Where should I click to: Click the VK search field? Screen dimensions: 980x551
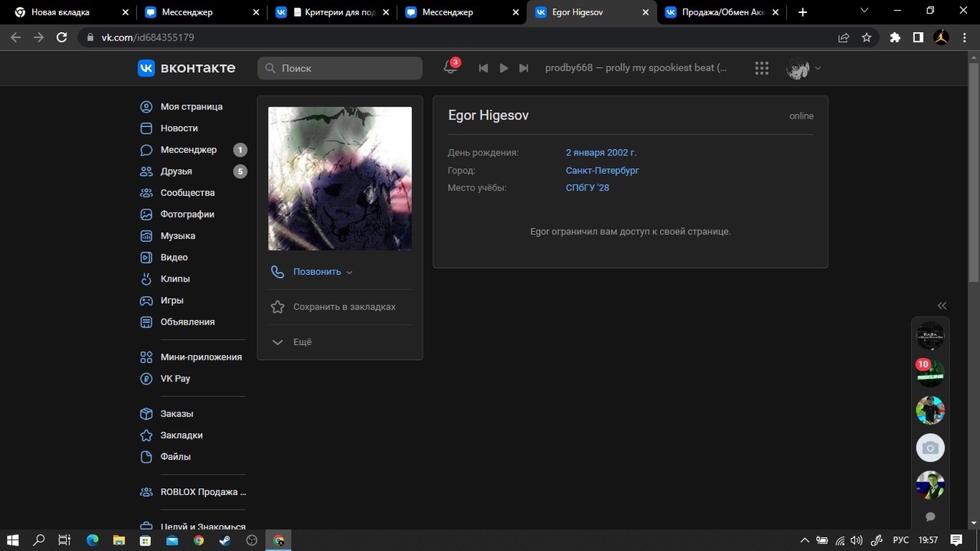click(340, 68)
